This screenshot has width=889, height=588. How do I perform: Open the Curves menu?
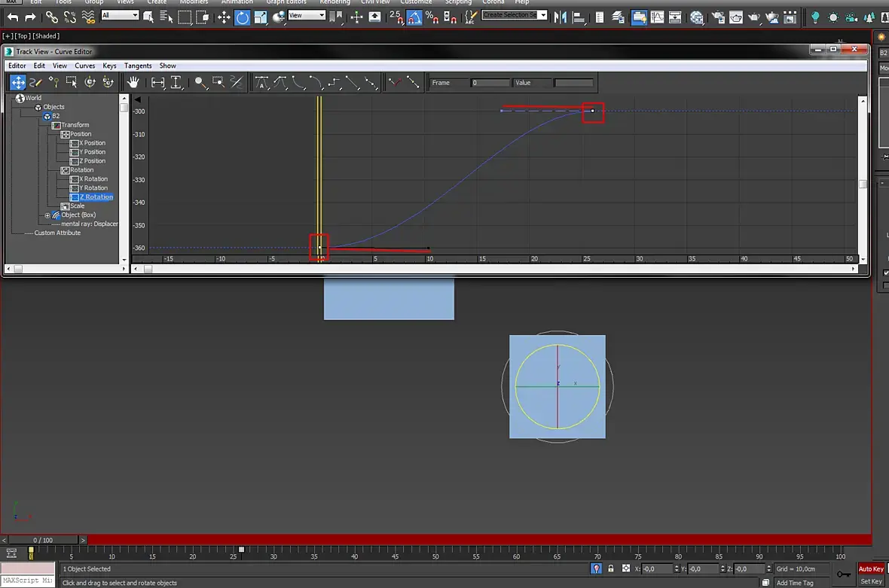(85, 66)
